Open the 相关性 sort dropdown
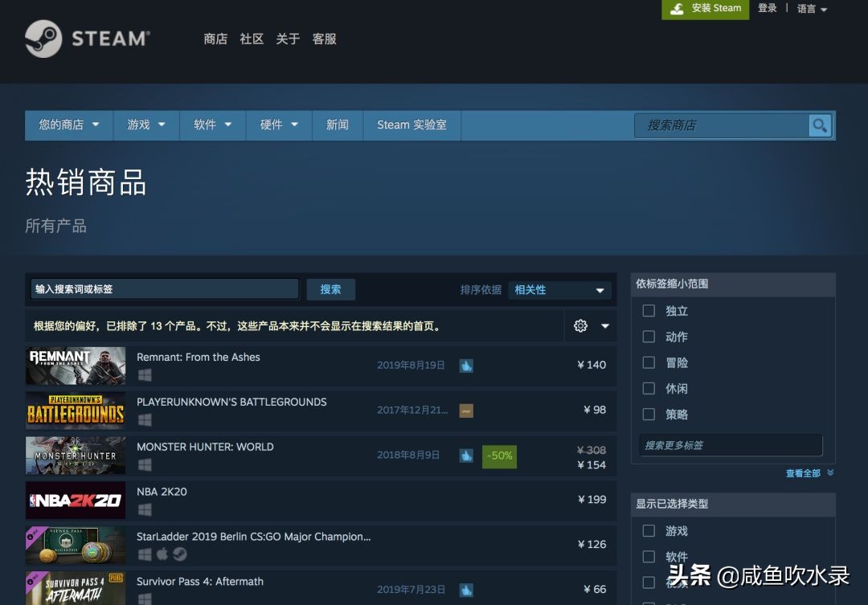The height and width of the screenshot is (605, 868). click(559, 290)
